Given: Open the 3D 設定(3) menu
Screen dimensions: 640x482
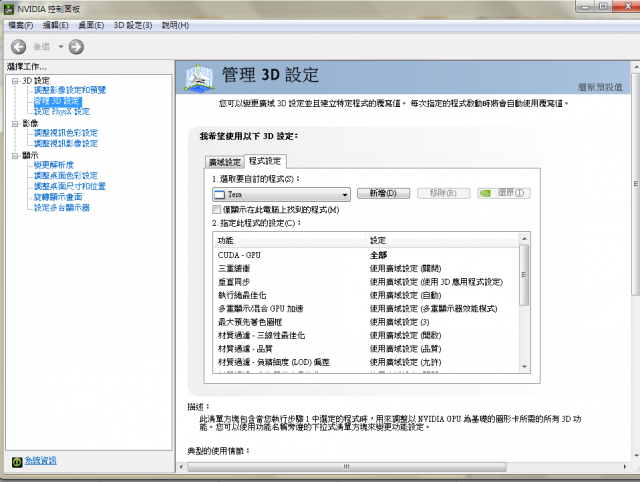Looking at the screenshot, I should pos(133,25).
